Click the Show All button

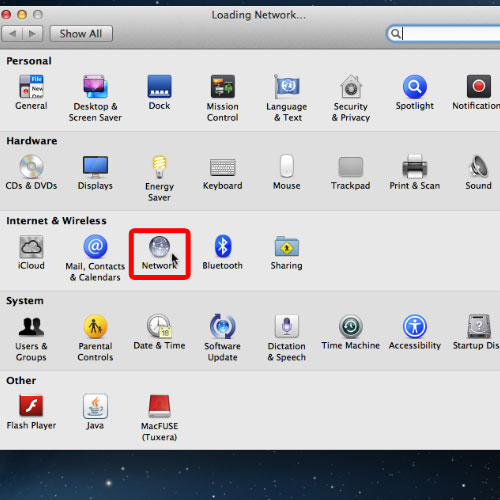tap(81, 34)
